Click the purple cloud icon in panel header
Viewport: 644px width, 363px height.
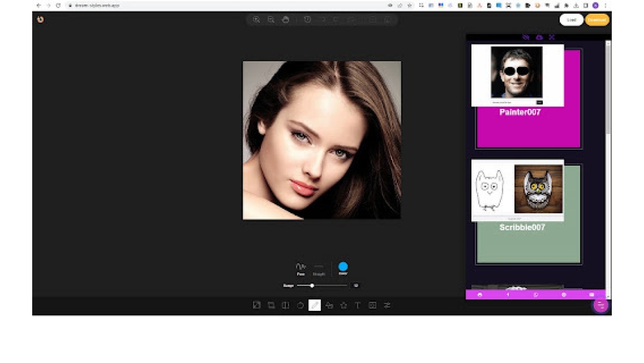point(539,37)
